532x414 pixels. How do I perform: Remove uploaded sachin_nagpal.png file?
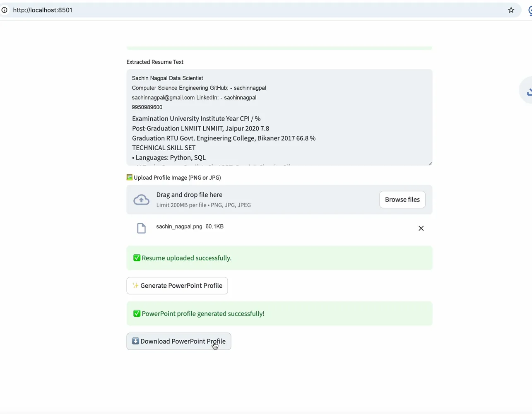click(421, 228)
